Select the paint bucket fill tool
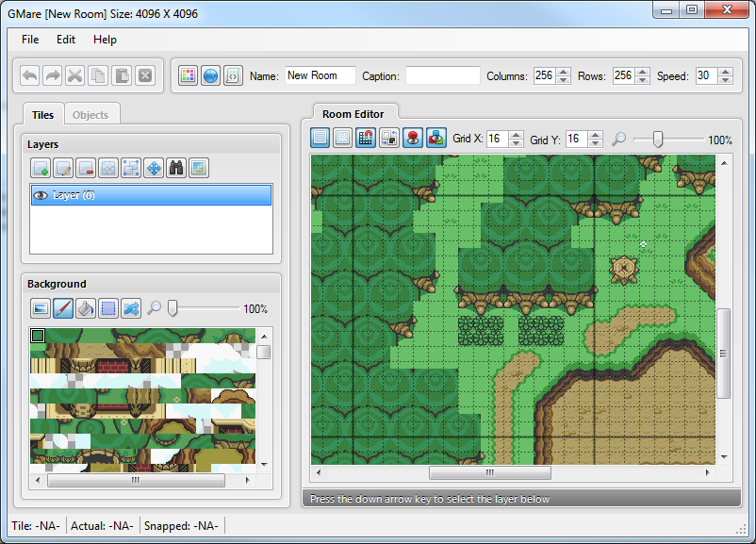The image size is (756, 544). click(86, 308)
